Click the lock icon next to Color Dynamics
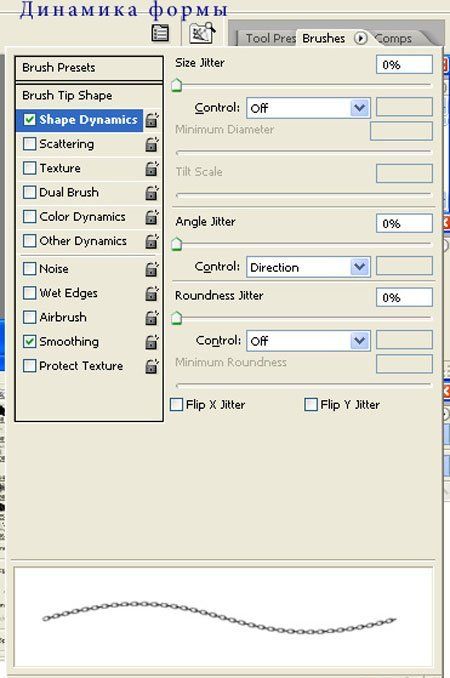This screenshot has width=450, height=678. point(151,217)
